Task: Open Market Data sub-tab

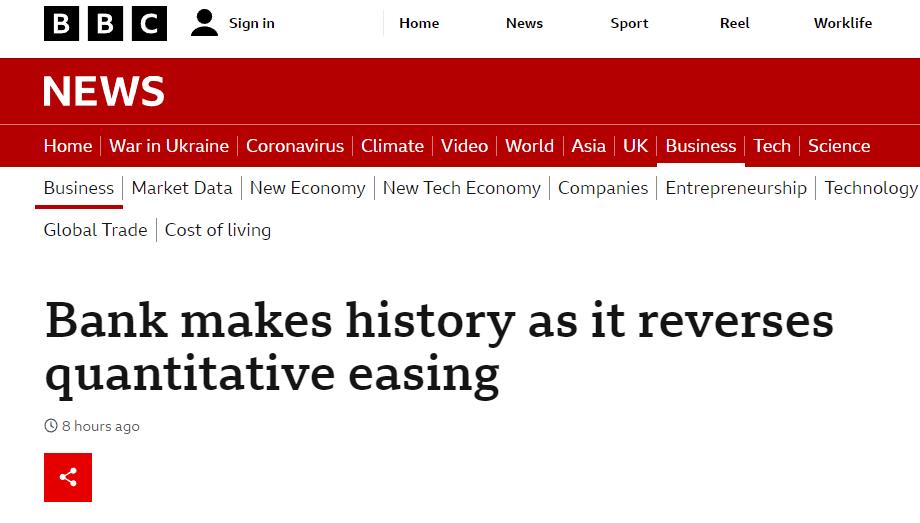Action: [x=182, y=188]
